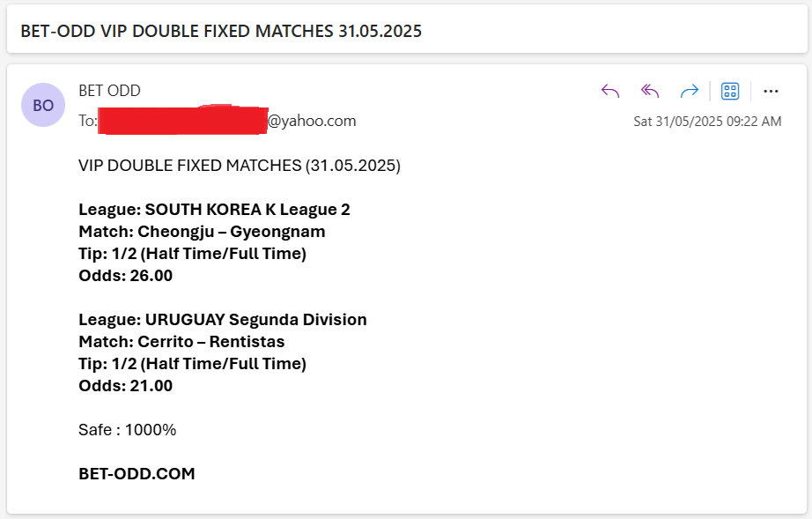
Task: Click the BET ODD sender name
Action: tap(109, 91)
